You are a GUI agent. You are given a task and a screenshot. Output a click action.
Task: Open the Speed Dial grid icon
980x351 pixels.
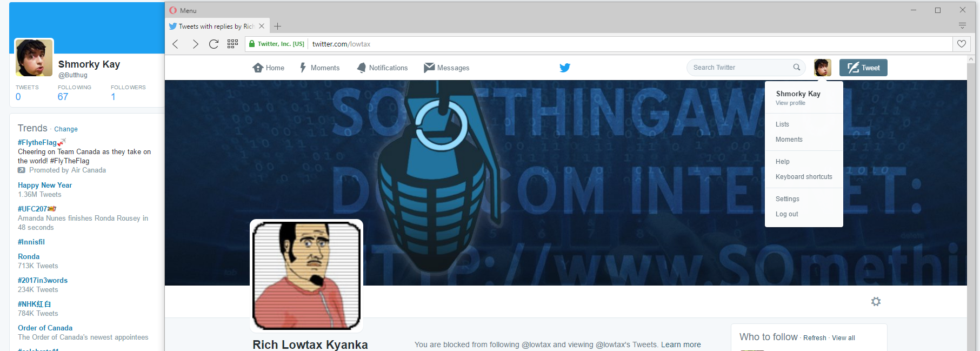coord(232,44)
